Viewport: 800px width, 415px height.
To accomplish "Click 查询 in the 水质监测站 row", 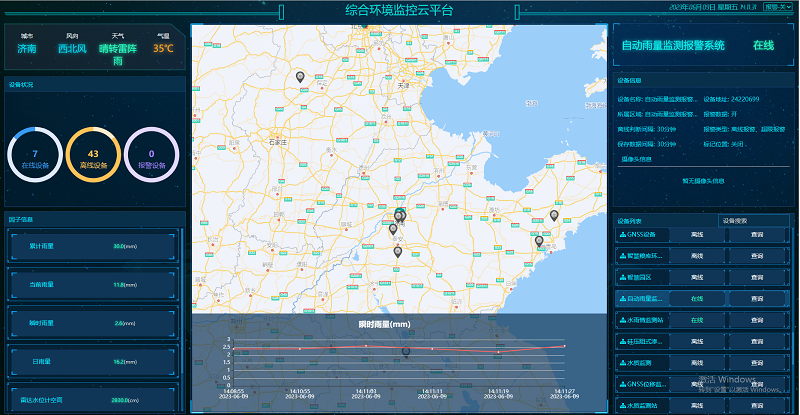I will [757, 406].
